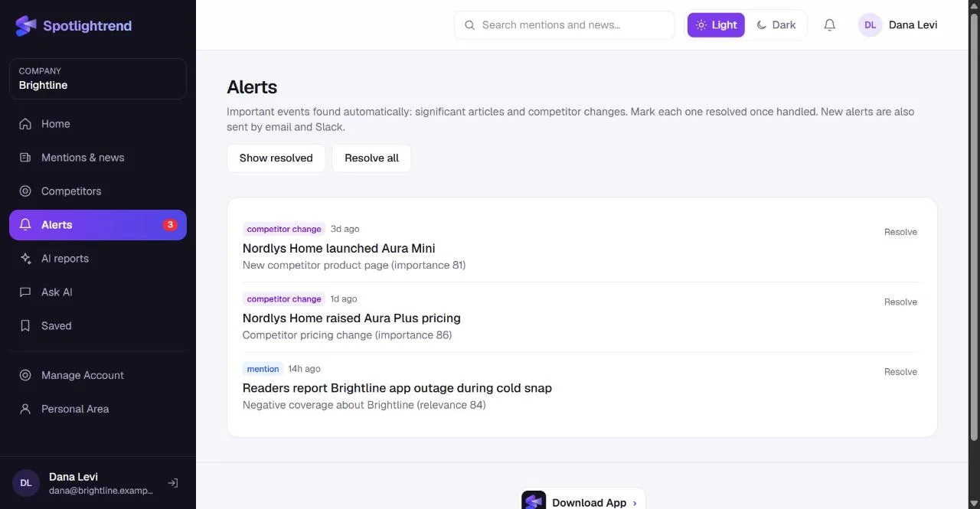Open the Saved section
980x509 pixels.
point(98,326)
